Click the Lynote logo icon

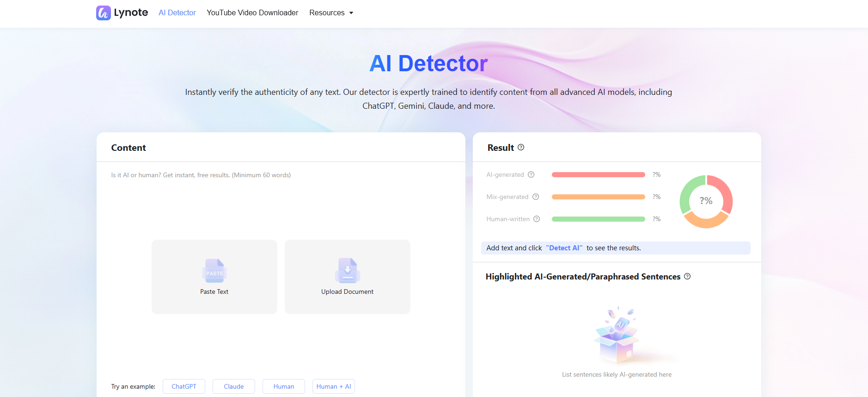[103, 13]
